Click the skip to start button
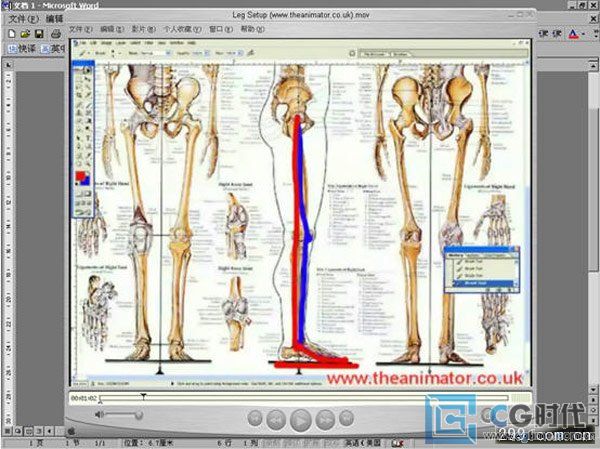Image resolution: width=600 pixels, height=449 pixels. click(254, 418)
